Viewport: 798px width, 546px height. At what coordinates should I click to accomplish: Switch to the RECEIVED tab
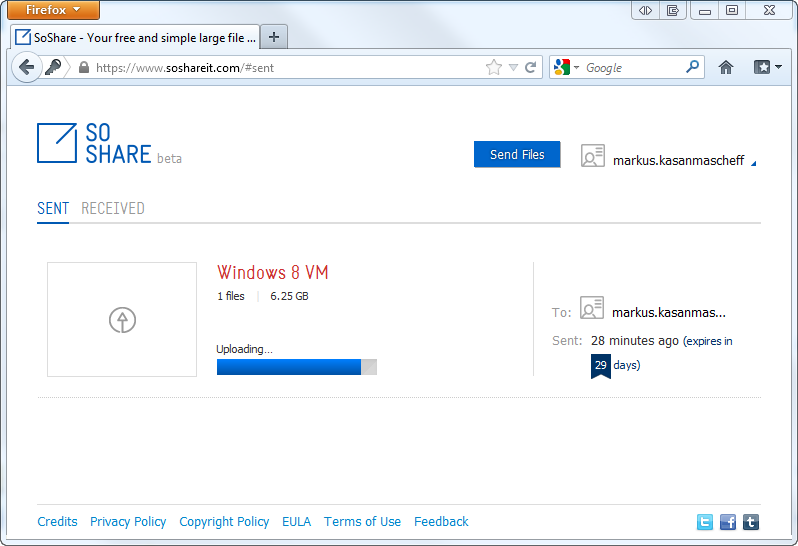pos(113,209)
